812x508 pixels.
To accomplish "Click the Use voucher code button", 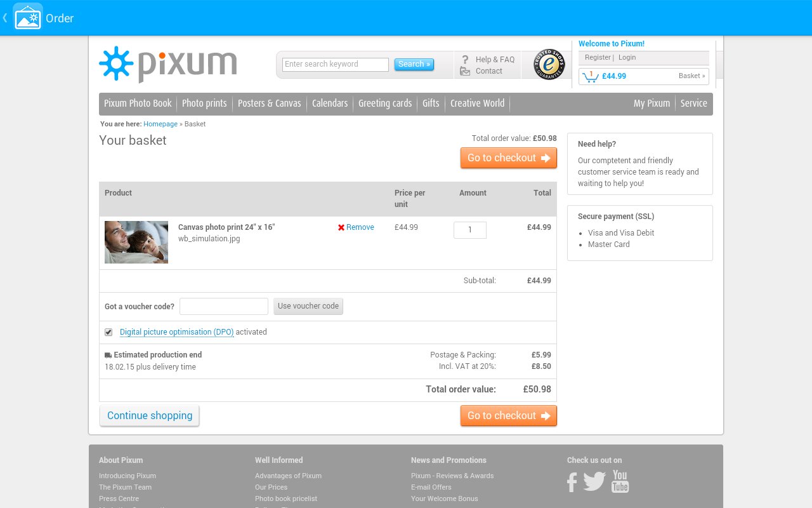I will point(308,306).
